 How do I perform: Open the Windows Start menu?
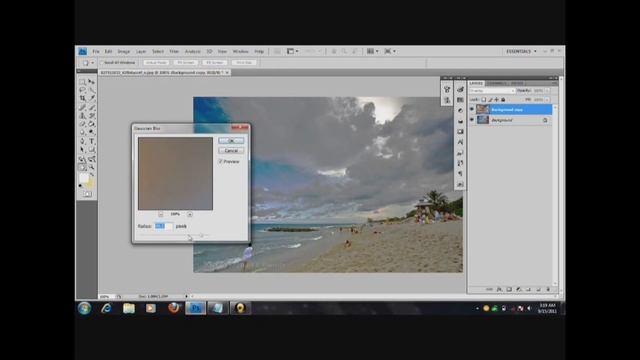tap(84, 308)
